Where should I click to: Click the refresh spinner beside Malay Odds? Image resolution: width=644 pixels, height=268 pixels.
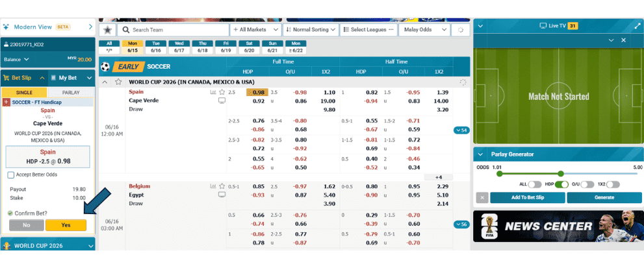pos(460,30)
